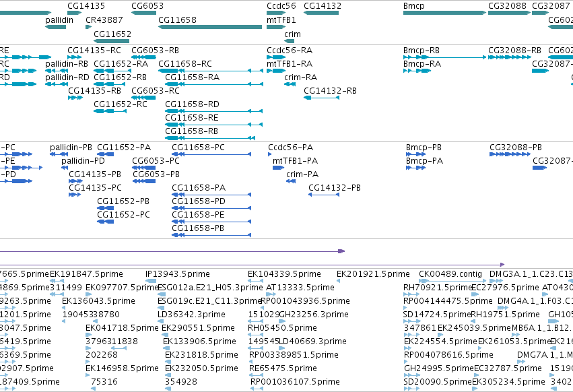Select protein CG14132-PB

tap(335, 188)
